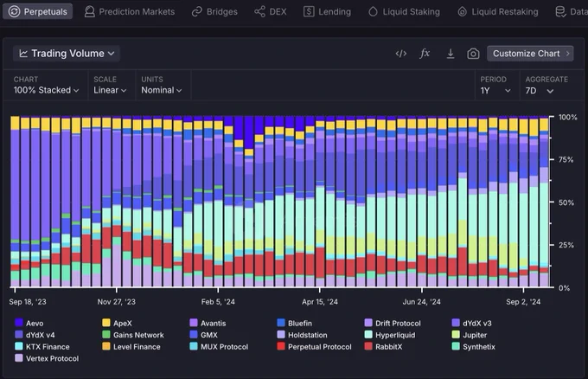Toggle Avantis series in legend

coord(208,323)
